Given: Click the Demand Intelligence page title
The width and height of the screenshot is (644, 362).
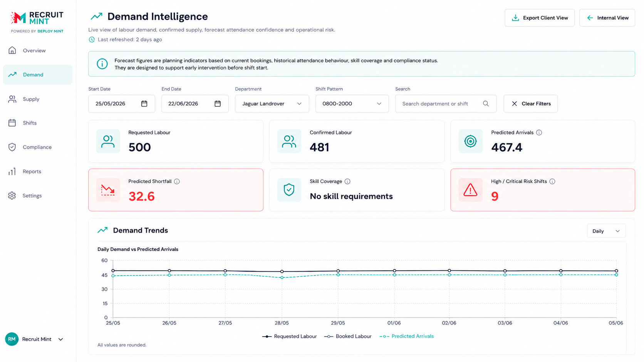Looking at the screenshot, I should pos(158,17).
